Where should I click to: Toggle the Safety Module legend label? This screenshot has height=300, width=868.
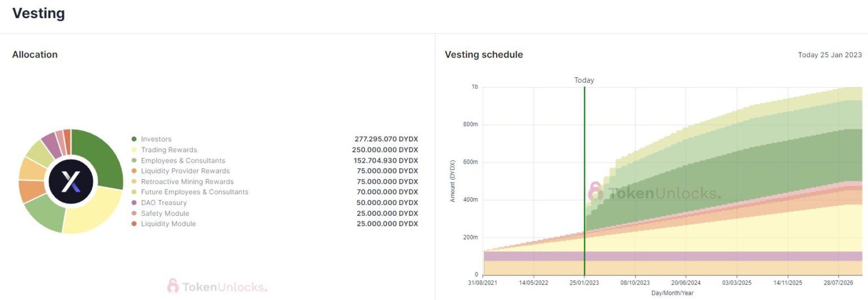click(x=165, y=214)
